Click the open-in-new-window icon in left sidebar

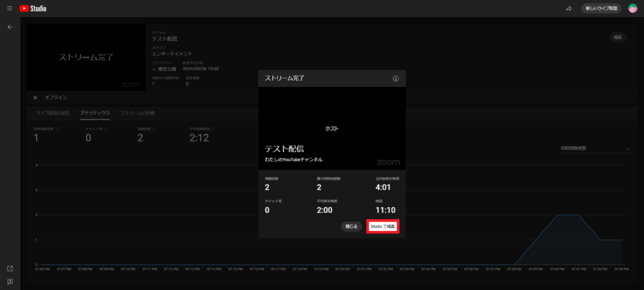(x=10, y=269)
